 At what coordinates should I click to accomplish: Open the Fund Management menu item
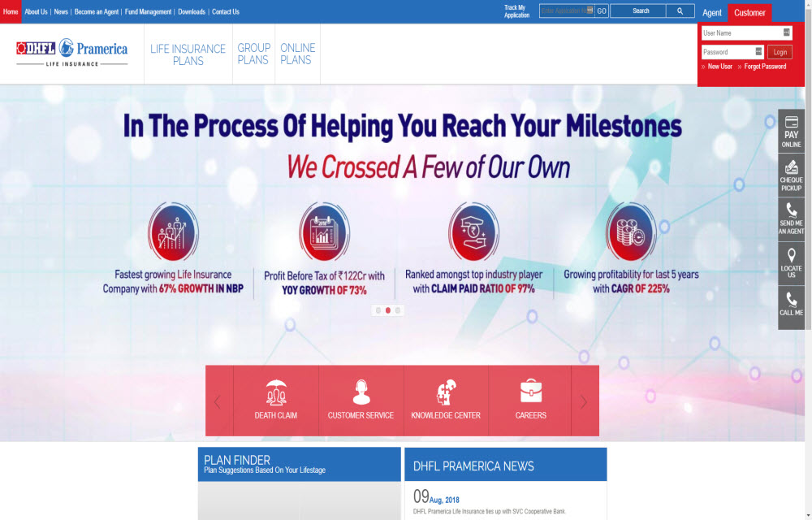[147, 11]
